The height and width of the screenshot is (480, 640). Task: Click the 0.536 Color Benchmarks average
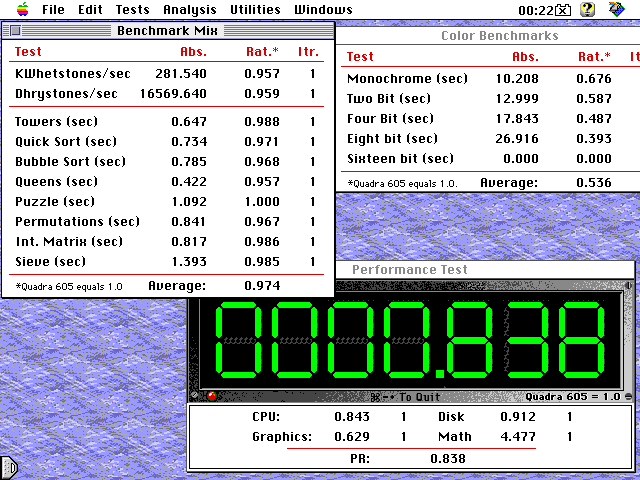594,182
